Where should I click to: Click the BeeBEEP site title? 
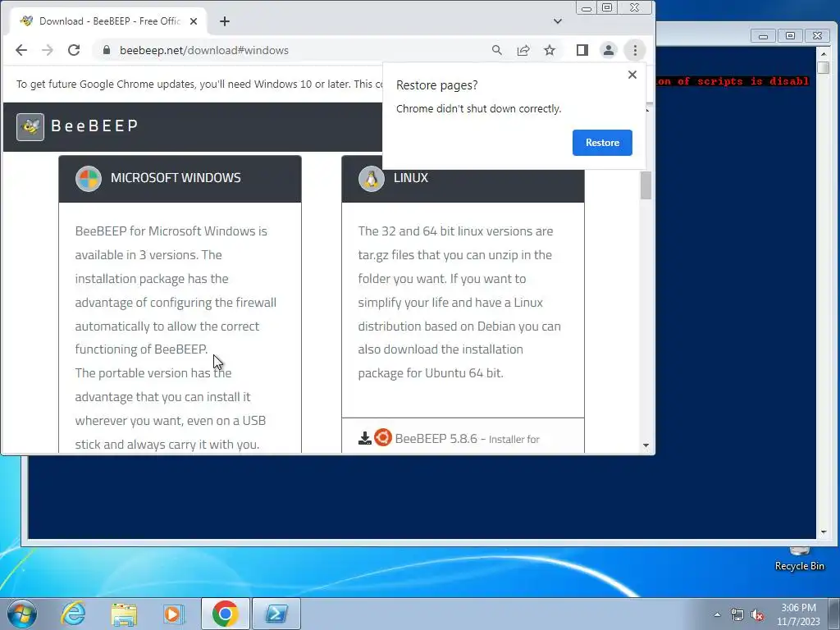pyautogui.click(x=94, y=126)
